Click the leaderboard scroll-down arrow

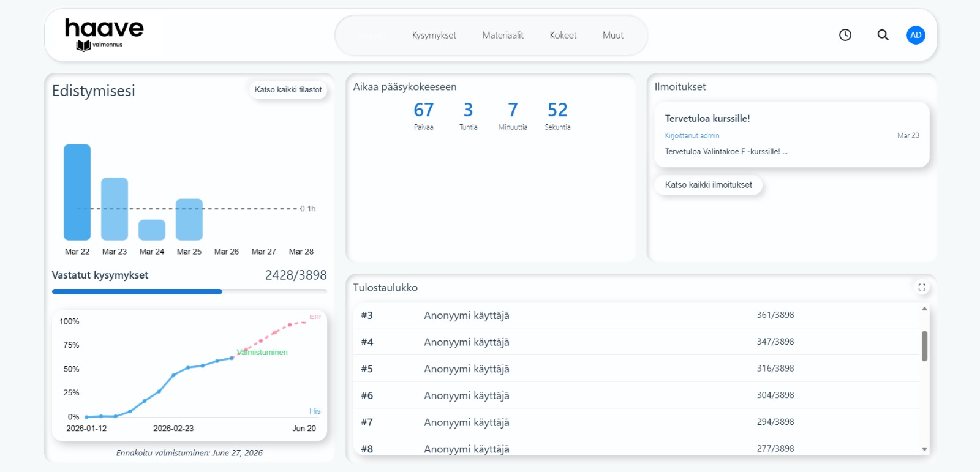[x=924, y=449]
